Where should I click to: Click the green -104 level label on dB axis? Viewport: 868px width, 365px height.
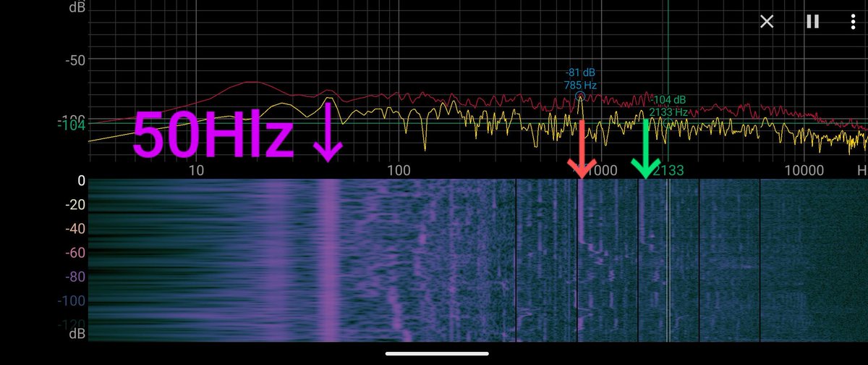coord(71,125)
